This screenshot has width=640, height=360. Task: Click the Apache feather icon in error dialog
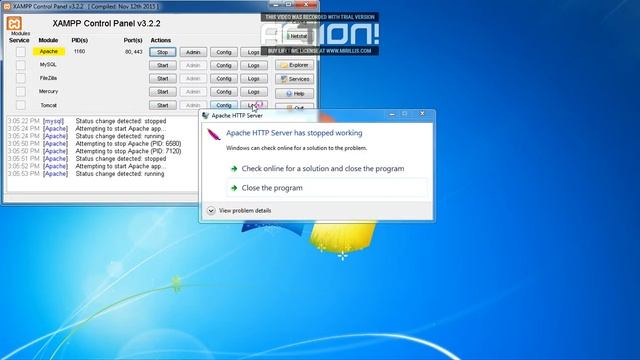214,134
